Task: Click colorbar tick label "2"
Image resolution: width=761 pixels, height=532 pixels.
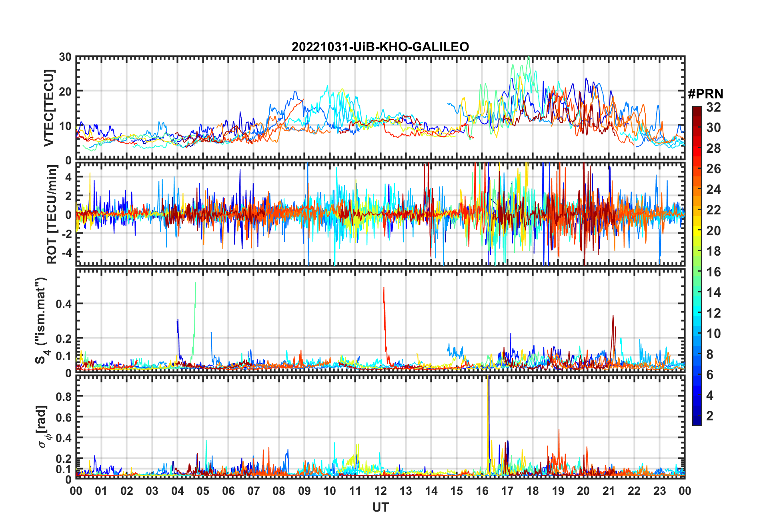Action: (x=710, y=416)
